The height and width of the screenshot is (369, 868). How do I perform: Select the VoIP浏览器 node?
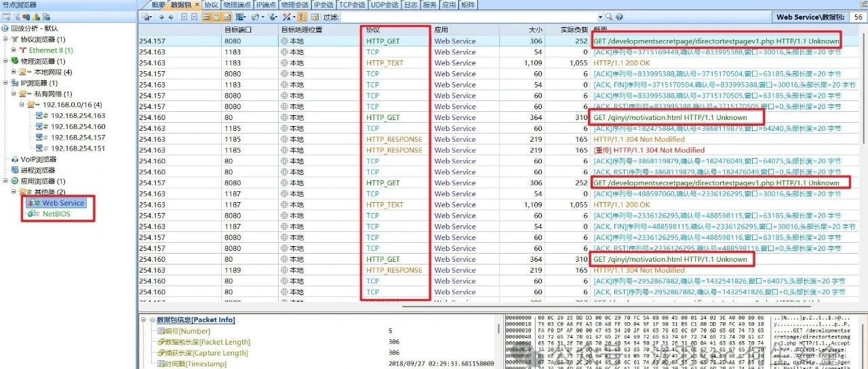(39, 159)
